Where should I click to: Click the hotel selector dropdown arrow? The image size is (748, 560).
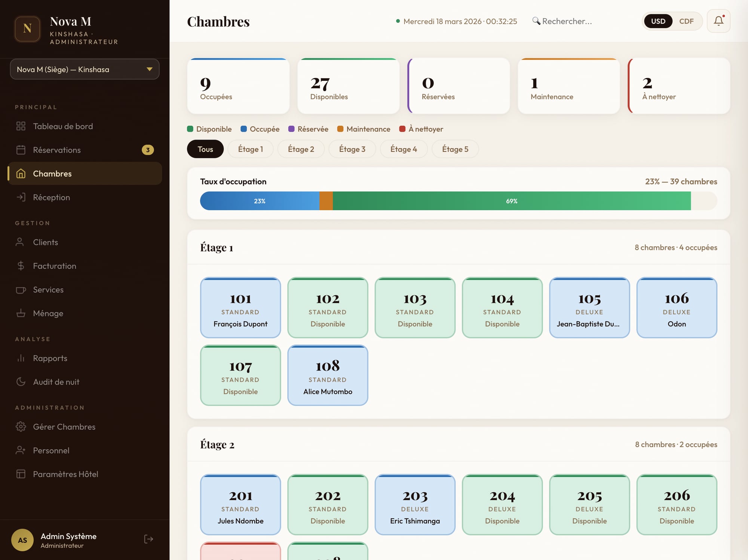[x=150, y=69]
